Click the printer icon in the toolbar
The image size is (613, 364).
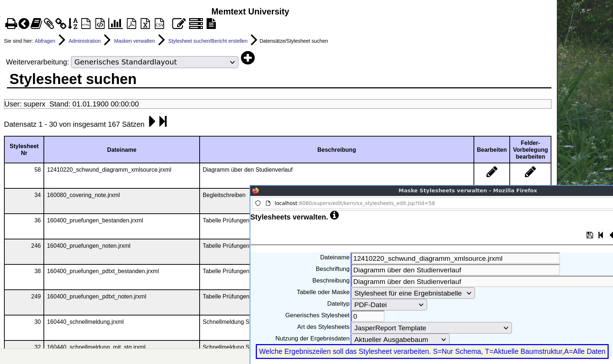tap(11, 24)
